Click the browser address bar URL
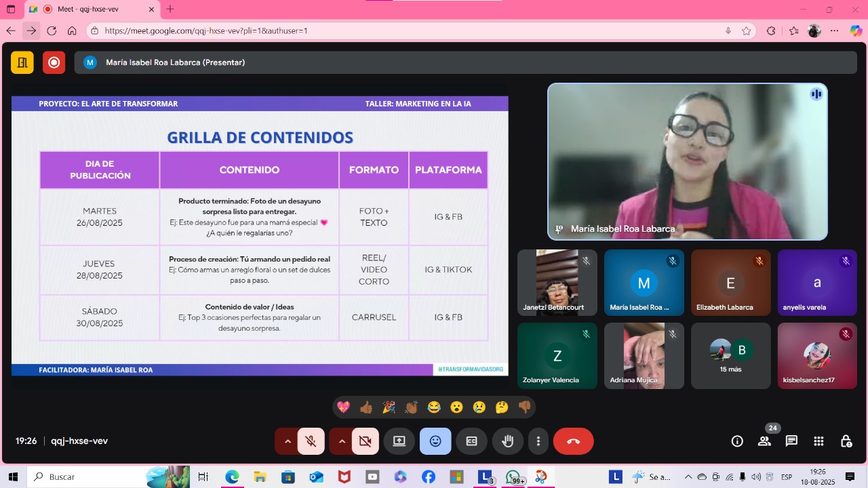The height and width of the screenshot is (488, 868). (x=407, y=30)
